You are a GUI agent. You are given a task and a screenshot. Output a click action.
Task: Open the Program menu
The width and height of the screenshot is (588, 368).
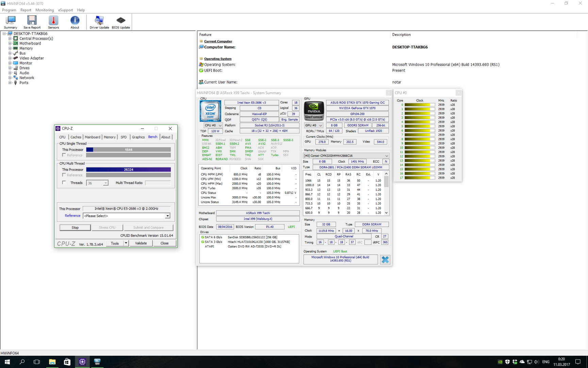9,10
